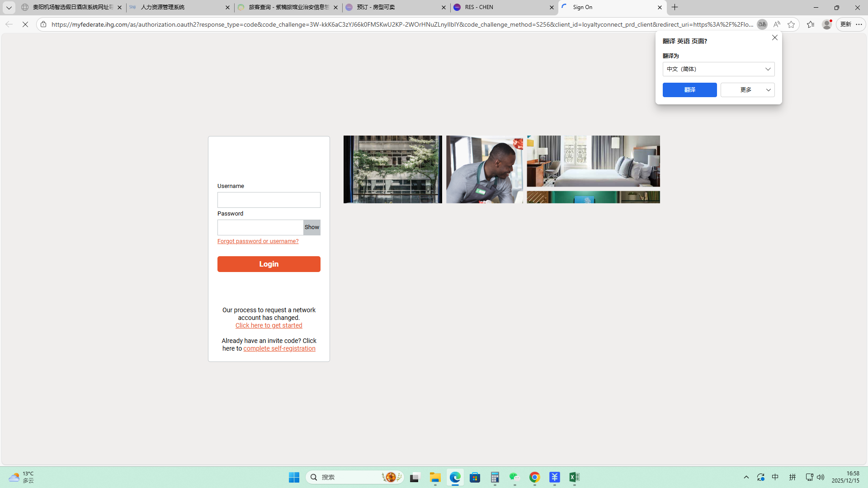Toggle password visibility with Show button
Viewport: 868px width, 488px height.
coord(311,227)
